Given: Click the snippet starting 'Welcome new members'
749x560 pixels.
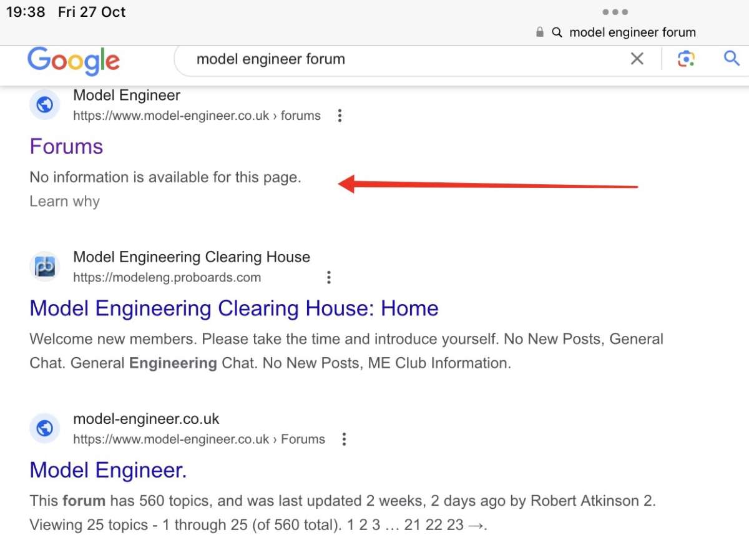Looking at the screenshot, I should click(x=346, y=351).
